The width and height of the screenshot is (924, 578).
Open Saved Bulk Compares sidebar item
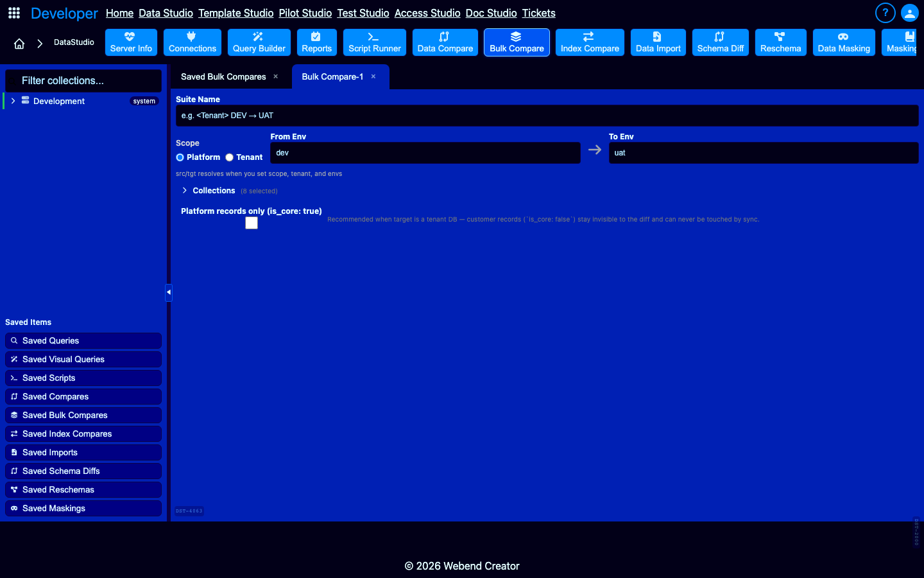pyautogui.click(x=83, y=415)
